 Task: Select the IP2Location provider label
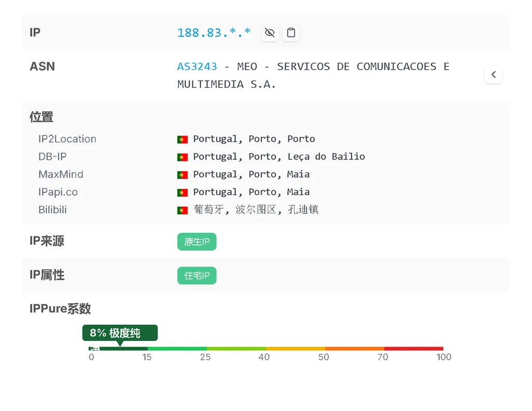67,139
